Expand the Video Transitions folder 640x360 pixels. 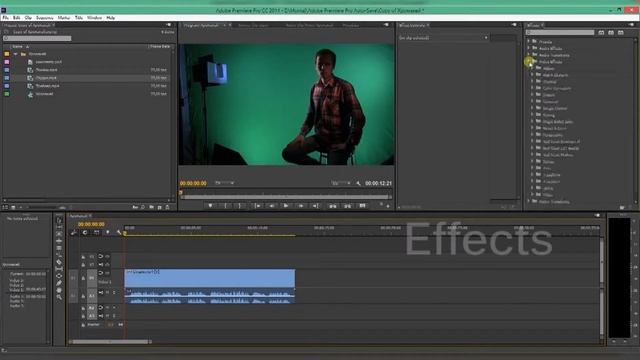529,201
